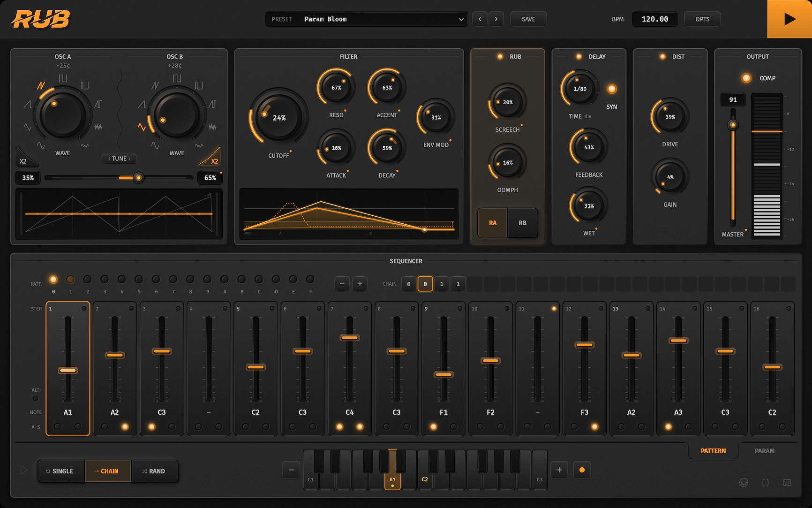This screenshot has height=508, width=812.
Task: Select pattern F LED
Action: click(x=310, y=280)
